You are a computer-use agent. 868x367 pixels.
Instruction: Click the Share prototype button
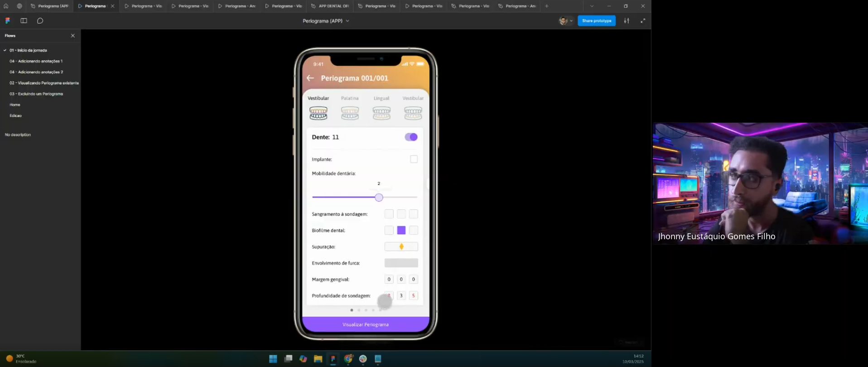pyautogui.click(x=596, y=21)
